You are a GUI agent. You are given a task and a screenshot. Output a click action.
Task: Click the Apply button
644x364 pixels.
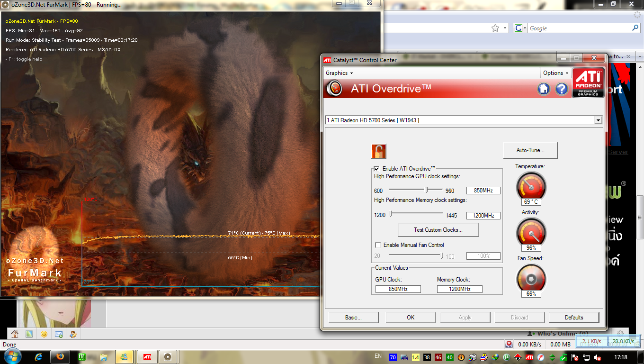465,318
